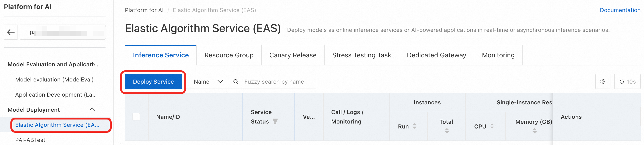Click the Deploy Service button
Image resolution: width=644 pixels, height=145 pixels.
point(153,82)
